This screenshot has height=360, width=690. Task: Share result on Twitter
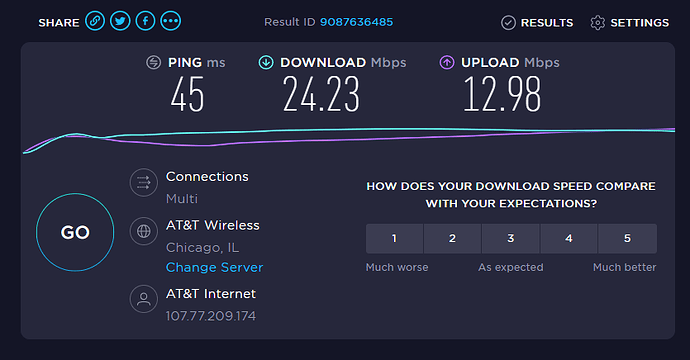[x=120, y=21]
